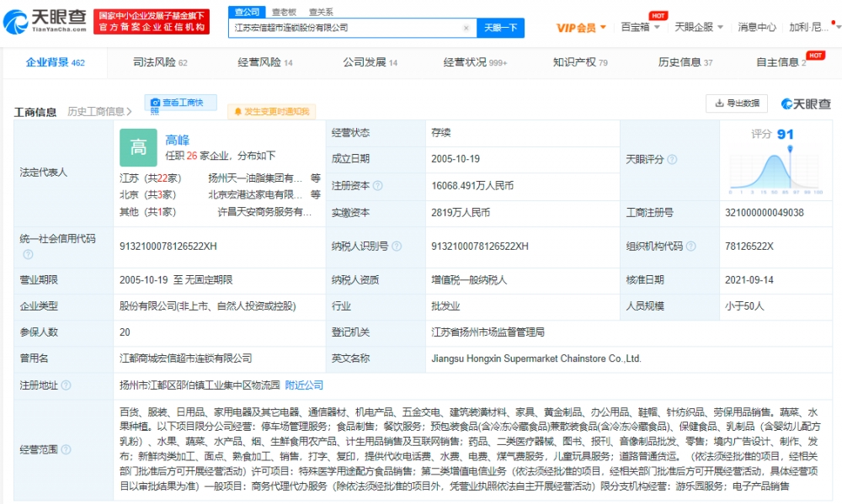This screenshot has height=504, width=842.
Task: Click the 工商信息 section heading
Action: pyautogui.click(x=35, y=112)
